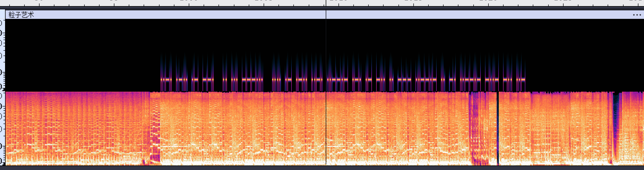Click the playhead marker on the timeline ruler
Viewport: 644px width, 170px height.
326,3
